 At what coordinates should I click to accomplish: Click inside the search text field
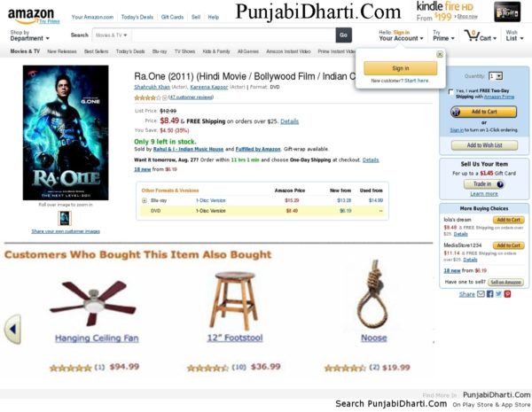pos(233,35)
